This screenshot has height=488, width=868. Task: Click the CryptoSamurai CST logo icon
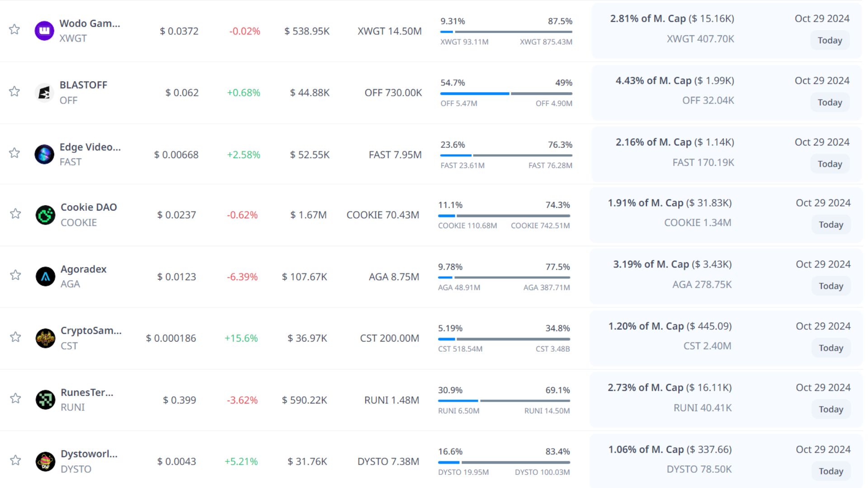[45, 338]
